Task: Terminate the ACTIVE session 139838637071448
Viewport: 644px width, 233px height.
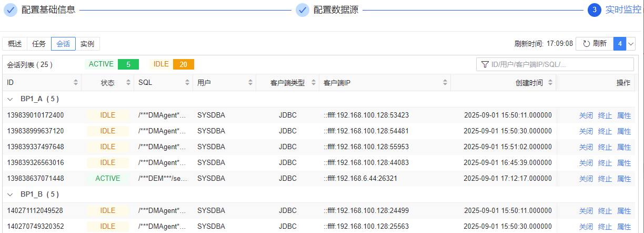Action: pyautogui.click(x=605, y=179)
